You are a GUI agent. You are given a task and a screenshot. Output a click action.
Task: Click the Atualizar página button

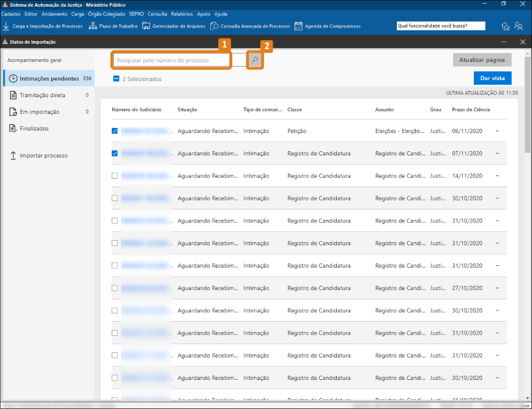(482, 60)
